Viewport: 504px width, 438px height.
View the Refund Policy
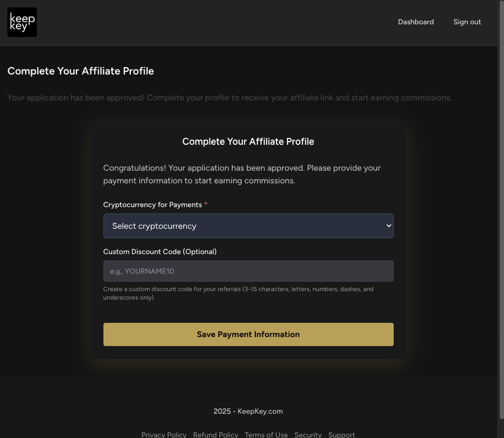(215, 434)
